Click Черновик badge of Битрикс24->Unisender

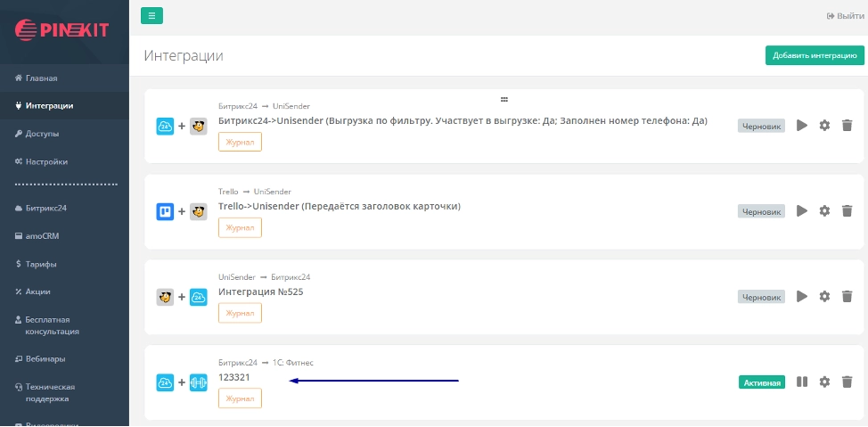[761, 126]
